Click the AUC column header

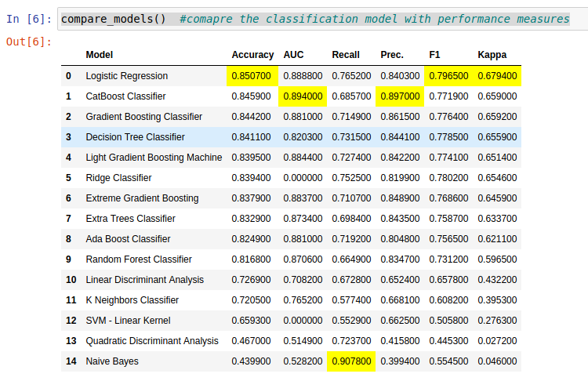292,55
